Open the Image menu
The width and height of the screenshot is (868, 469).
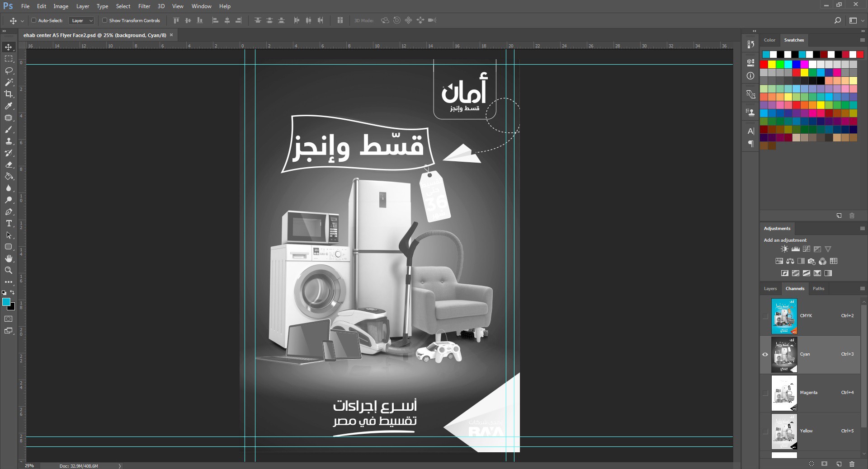[61, 6]
